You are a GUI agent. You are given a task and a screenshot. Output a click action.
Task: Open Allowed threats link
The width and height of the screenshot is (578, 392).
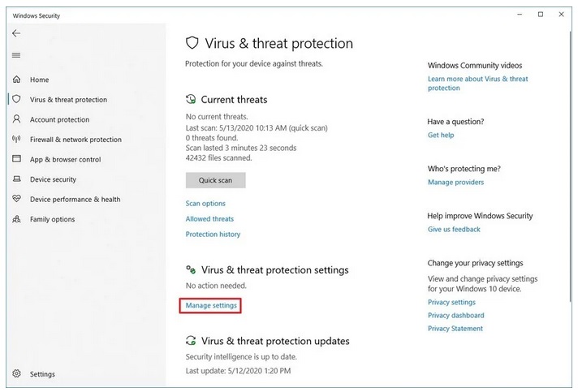(x=209, y=219)
